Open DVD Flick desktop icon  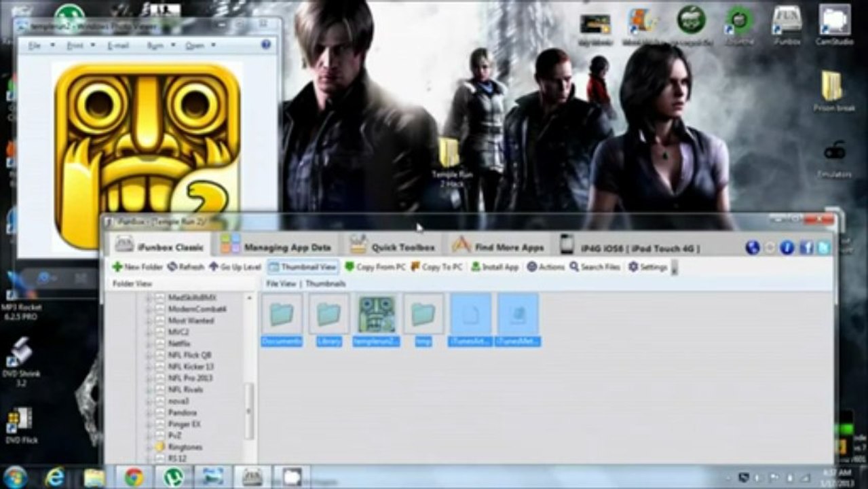[21, 425]
